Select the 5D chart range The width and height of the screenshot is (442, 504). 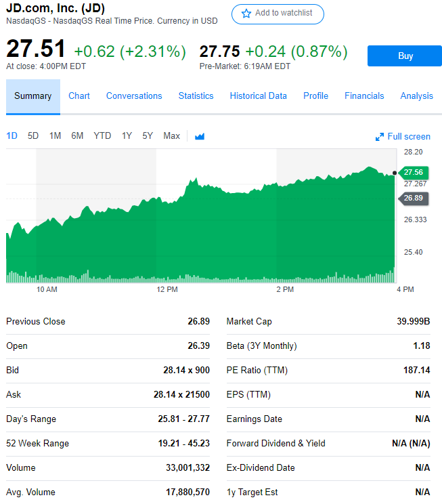[x=33, y=136]
